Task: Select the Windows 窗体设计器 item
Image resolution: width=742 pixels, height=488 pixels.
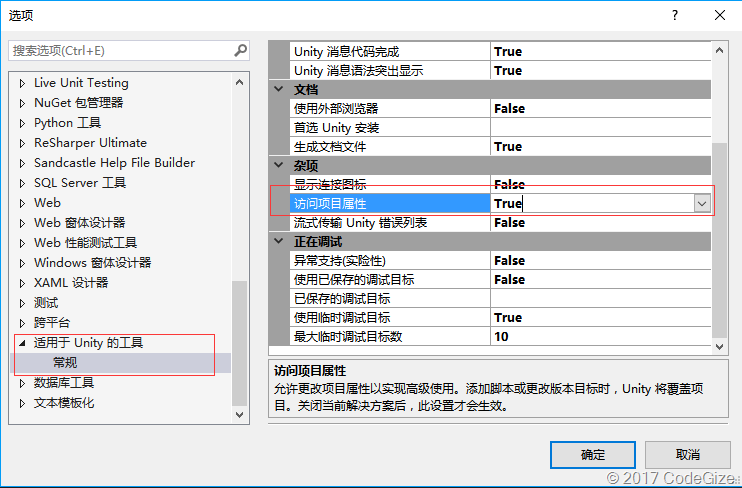Action: (92, 263)
